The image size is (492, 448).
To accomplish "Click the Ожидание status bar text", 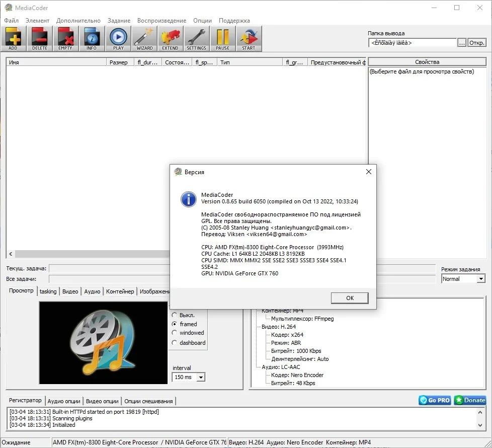I will (x=16, y=442).
